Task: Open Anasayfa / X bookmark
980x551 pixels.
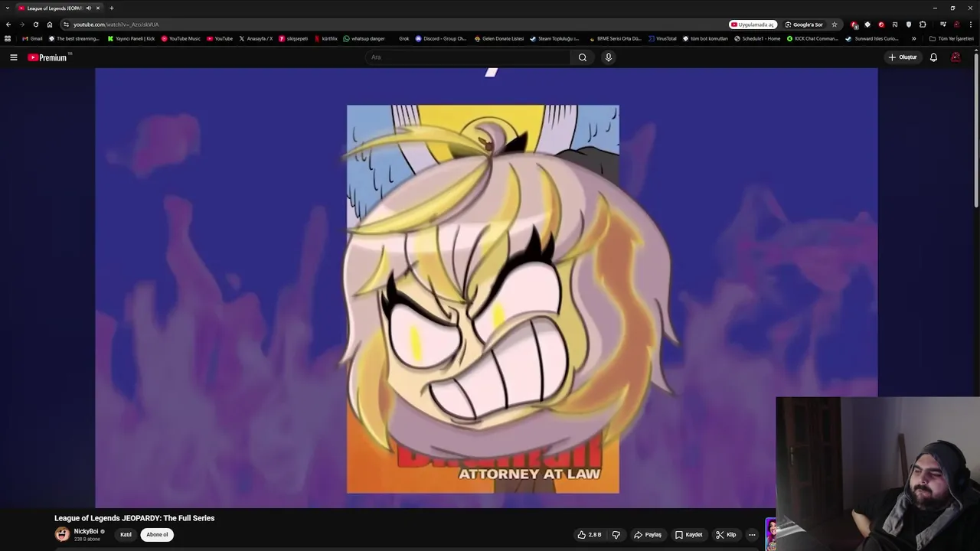Action: [256, 38]
